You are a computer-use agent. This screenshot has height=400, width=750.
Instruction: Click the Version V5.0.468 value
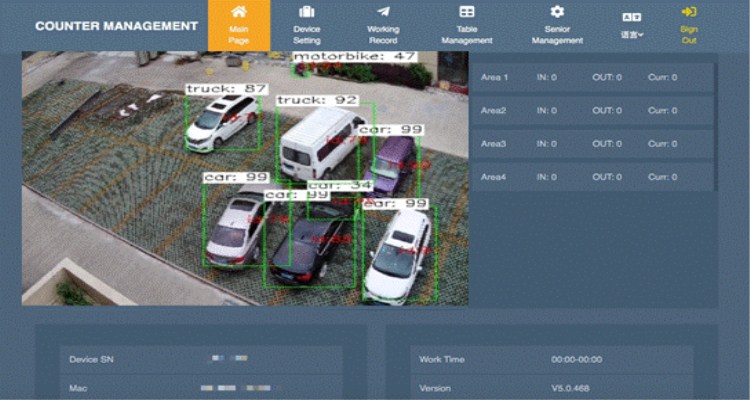[x=572, y=388]
